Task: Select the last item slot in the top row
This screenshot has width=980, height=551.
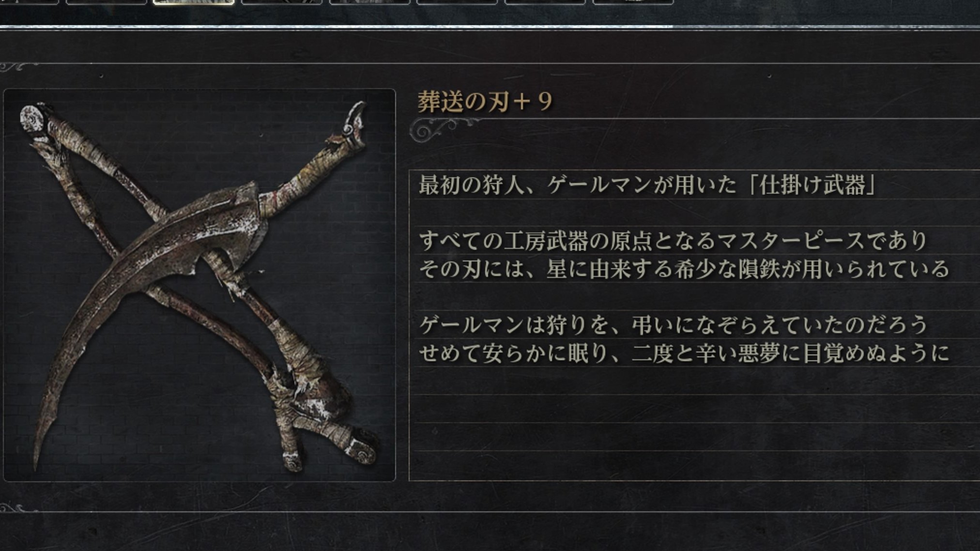Action: [x=633, y=2]
